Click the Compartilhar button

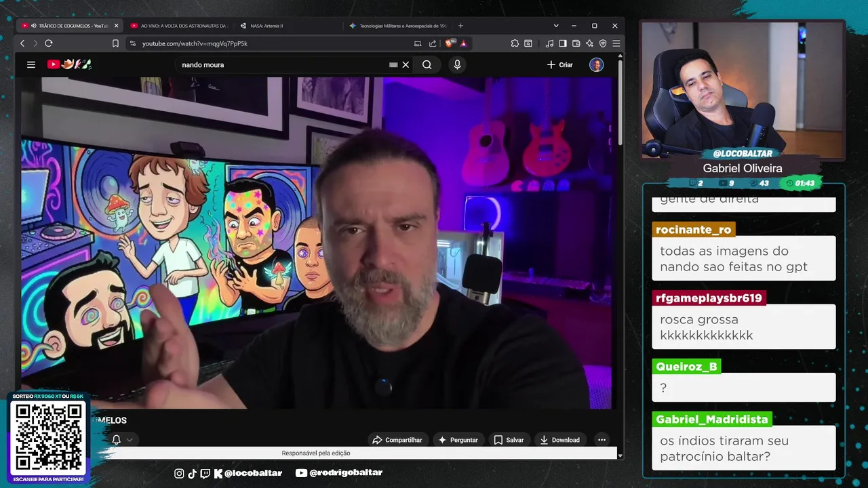(x=397, y=440)
